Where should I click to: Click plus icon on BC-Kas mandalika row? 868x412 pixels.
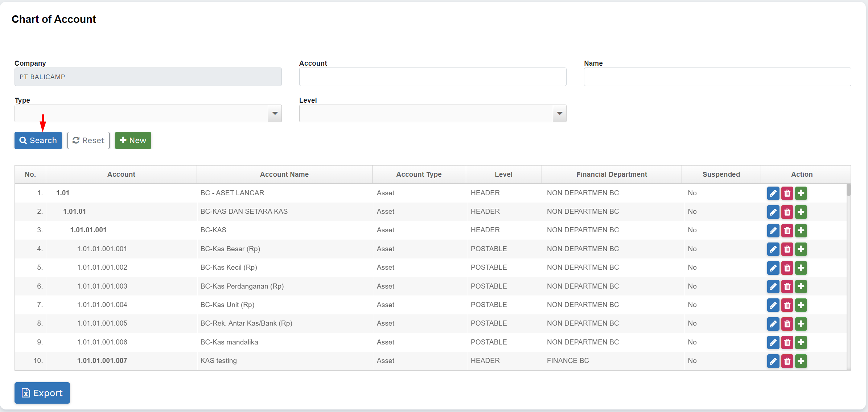click(x=801, y=342)
